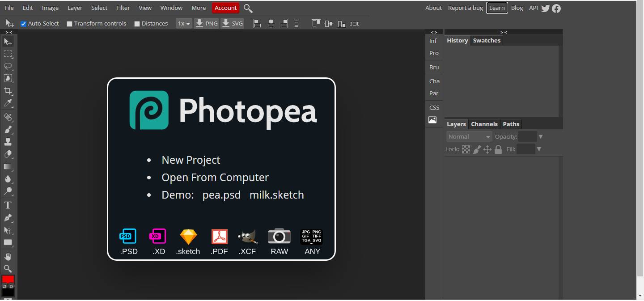Pick the Dodge tool
Viewport: 644px width, 301px height.
pyautogui.click(x=8, y=191)
